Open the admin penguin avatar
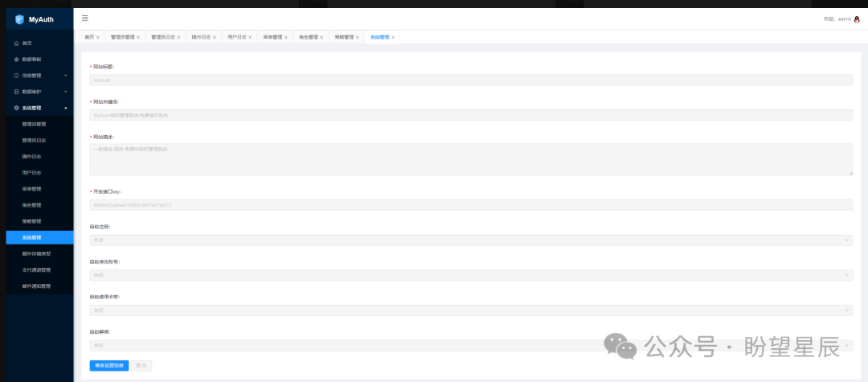 tap(857, 18)
